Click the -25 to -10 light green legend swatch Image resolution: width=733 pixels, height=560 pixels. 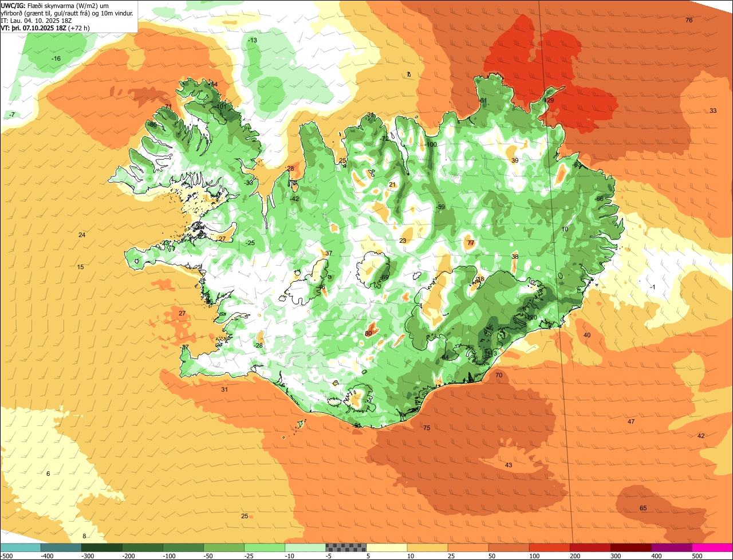(265, 547)
